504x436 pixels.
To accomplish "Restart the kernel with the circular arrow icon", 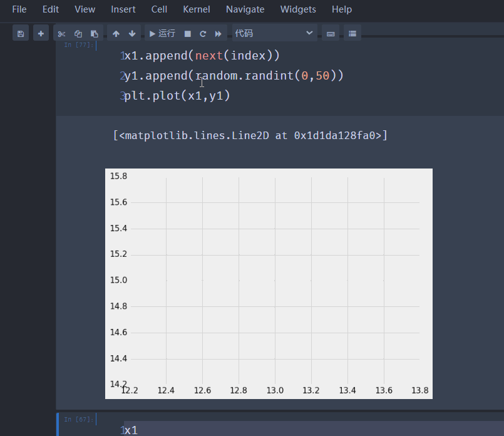I will tap(203, 33).
